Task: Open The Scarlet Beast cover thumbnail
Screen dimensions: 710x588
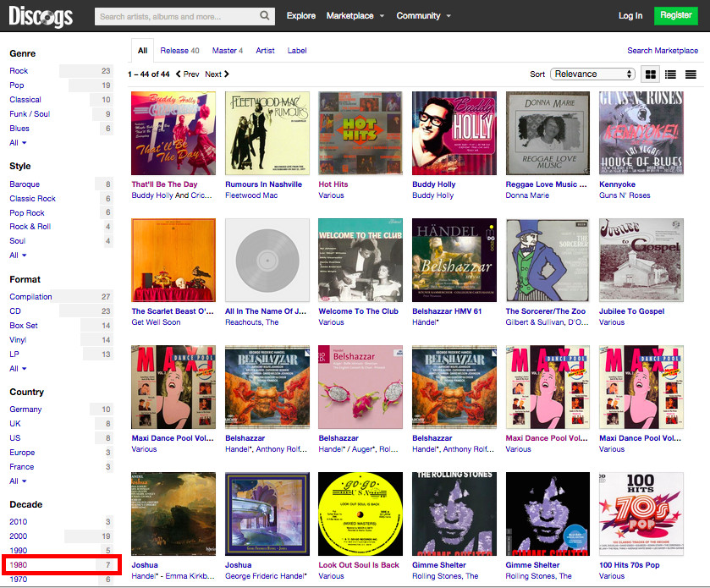Action: pos(173,261)
